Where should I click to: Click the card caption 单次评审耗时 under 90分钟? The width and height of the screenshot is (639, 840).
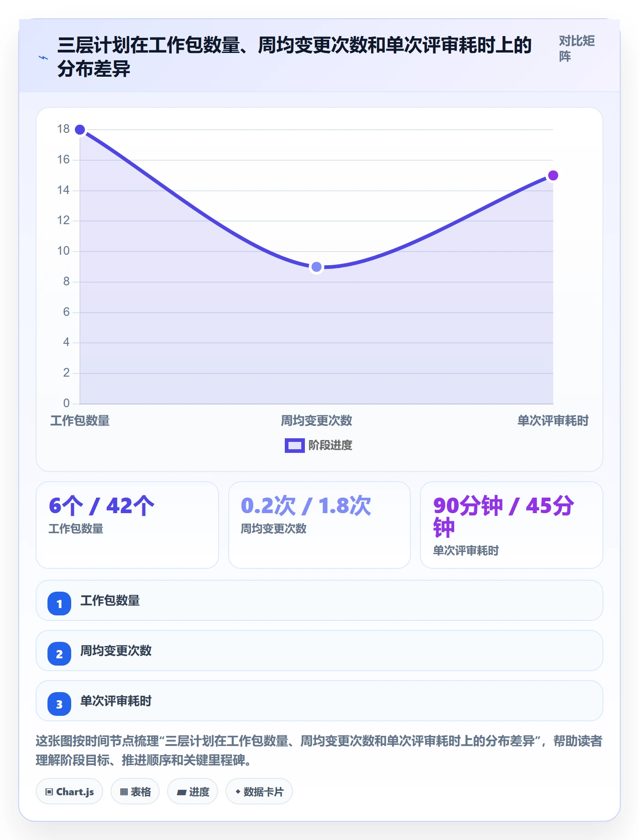coord(466,551)
